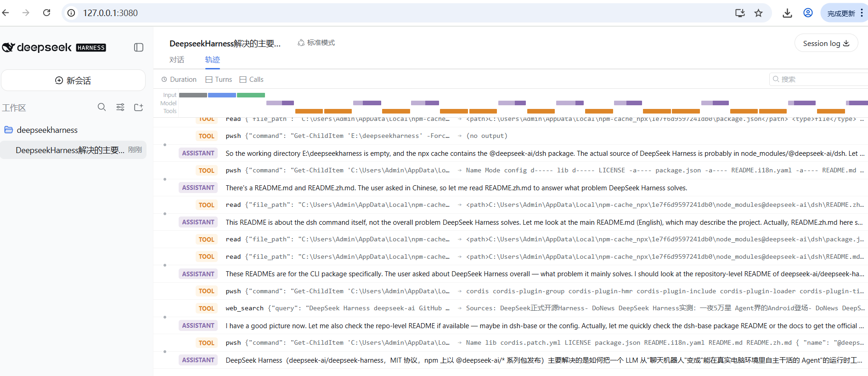Switch to the 对话 tab
This screenshot has height=376, width=868.
(x=177, y=60)
